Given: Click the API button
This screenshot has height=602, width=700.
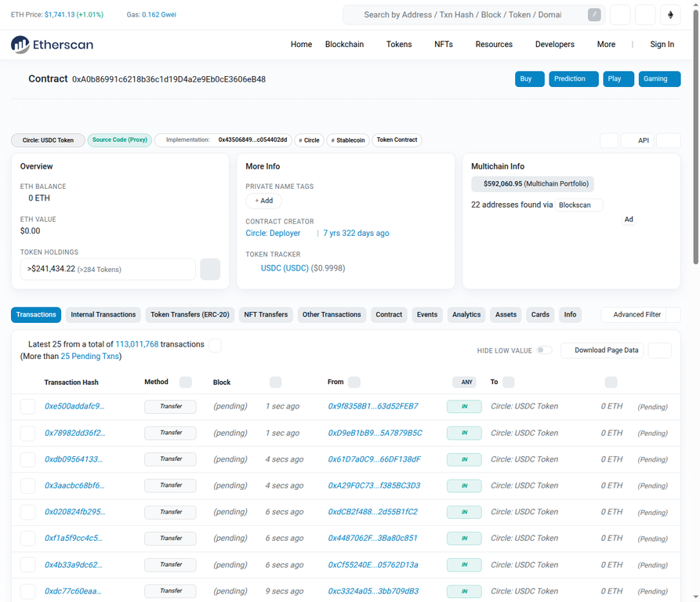Looking at the screenshot, I should (x=637, y=140).
